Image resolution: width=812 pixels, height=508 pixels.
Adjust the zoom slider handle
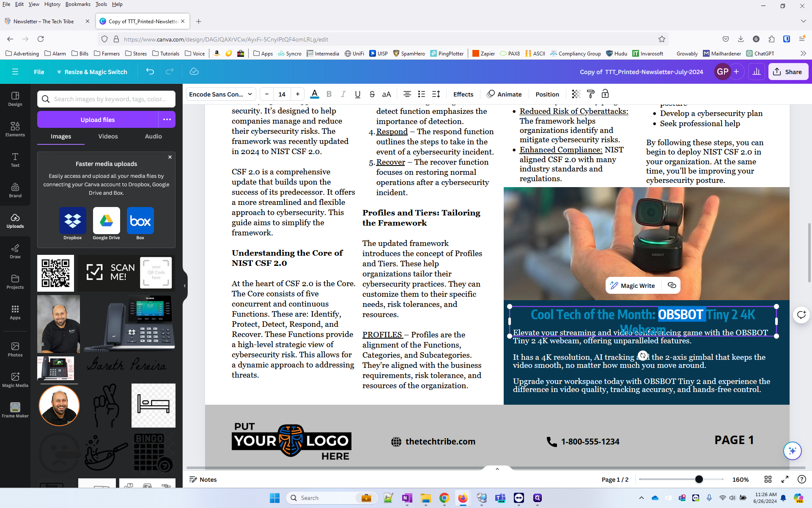click(699, 479)
